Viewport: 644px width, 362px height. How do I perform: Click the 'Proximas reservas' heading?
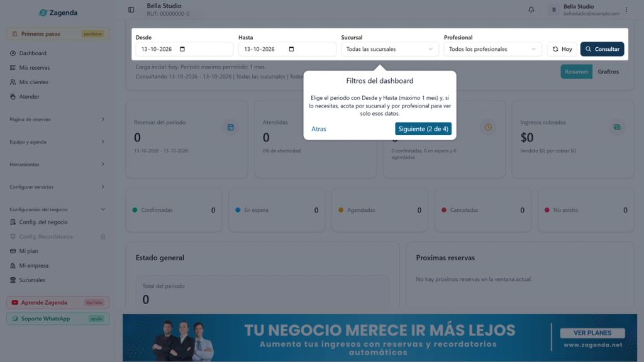pyautogui.click(x=445, y=258)
